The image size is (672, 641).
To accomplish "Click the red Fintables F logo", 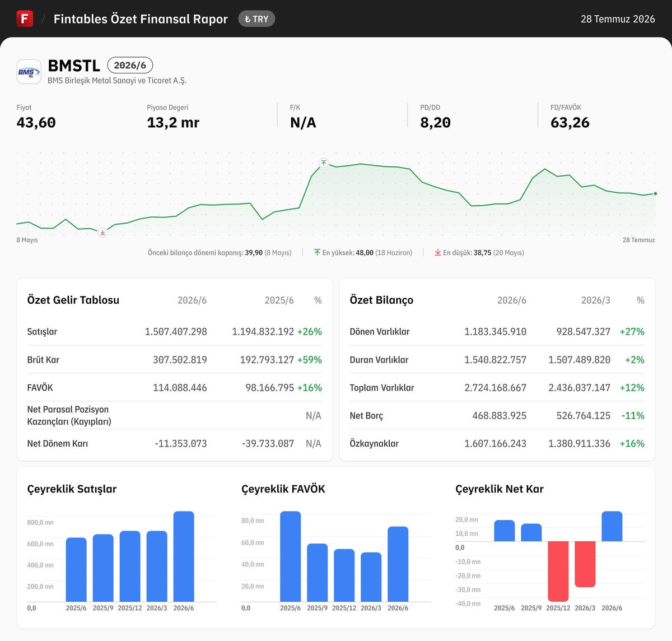I will 25,18.
